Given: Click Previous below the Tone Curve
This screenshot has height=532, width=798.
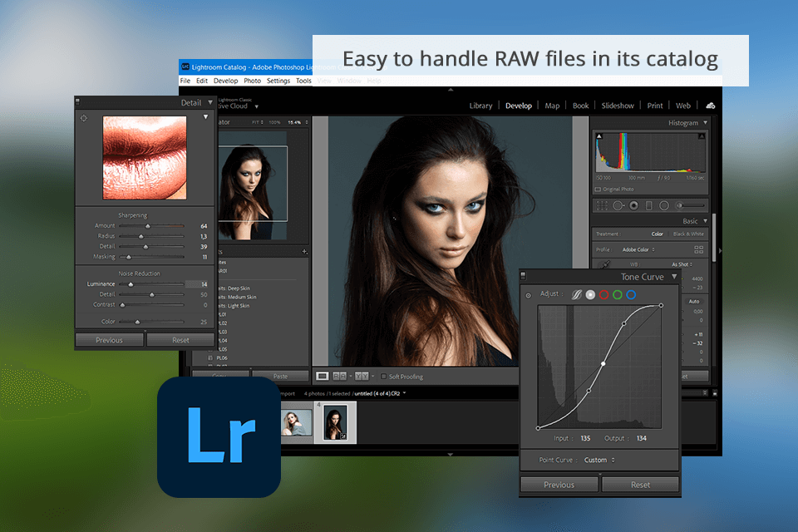Looking at the screenshot, I should coord(559,485).
